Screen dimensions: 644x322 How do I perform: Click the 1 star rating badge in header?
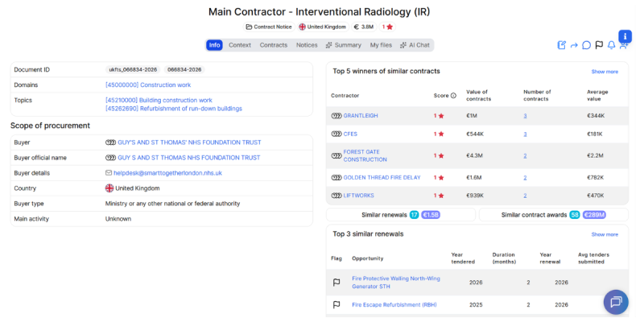(x=387, y=27)
